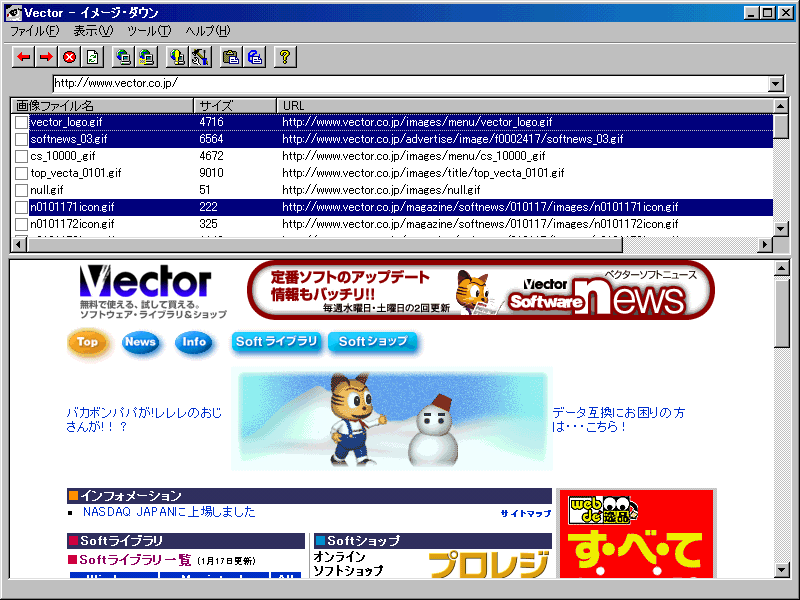Click the web preview scroll-up arrow
800x600 pixels.
pos(782,268)
